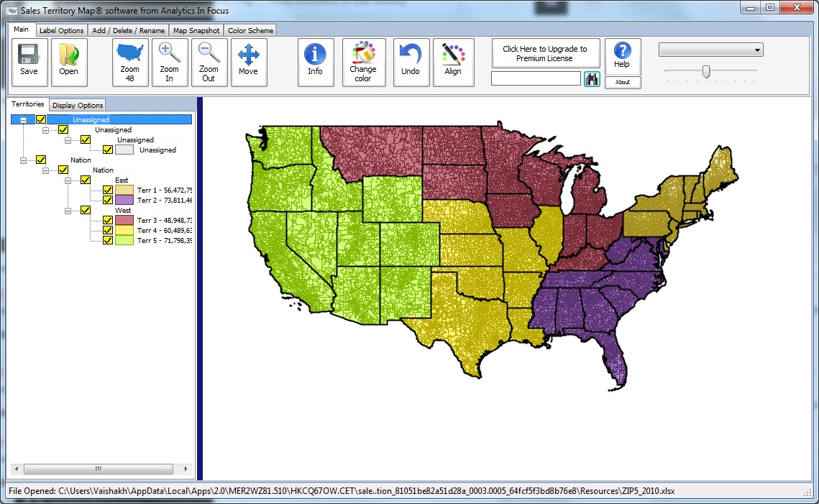The width and height of the screenshot is (819, 504).
Task: Click the binoculars search icon
Action: [591, 78]
